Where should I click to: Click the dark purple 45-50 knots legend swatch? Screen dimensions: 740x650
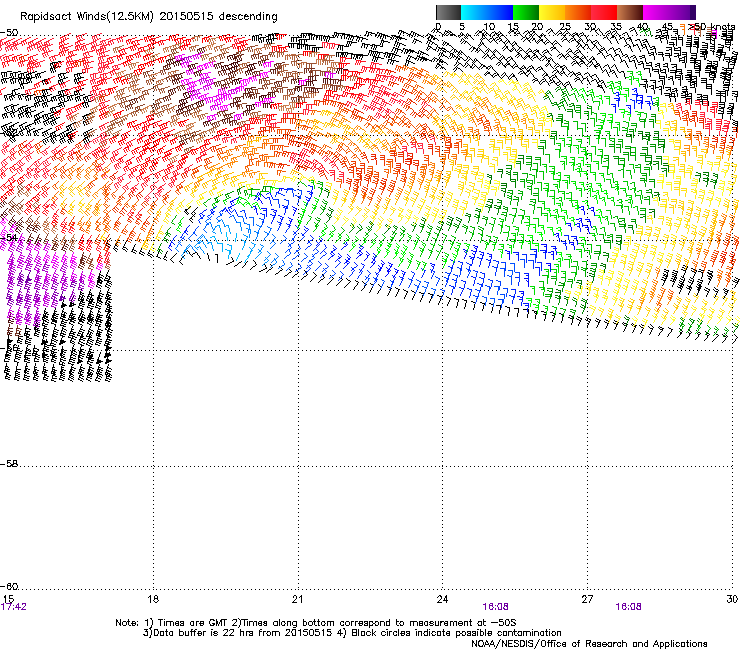click(x=682, y=12)
